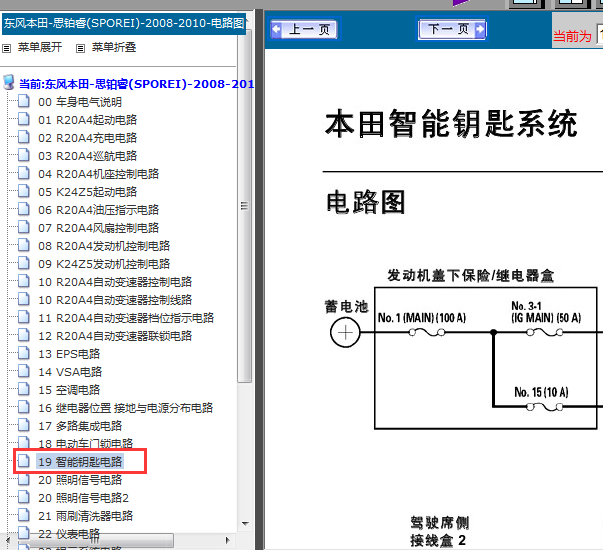
Task: Click down arrow of tree vertical scrollbar
Action: point(245,524)
